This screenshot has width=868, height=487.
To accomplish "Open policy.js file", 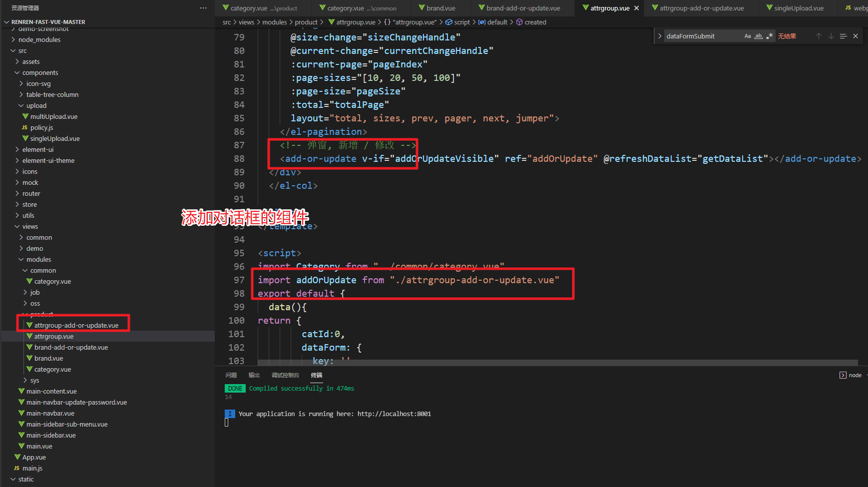I will [x=41, y=128].
